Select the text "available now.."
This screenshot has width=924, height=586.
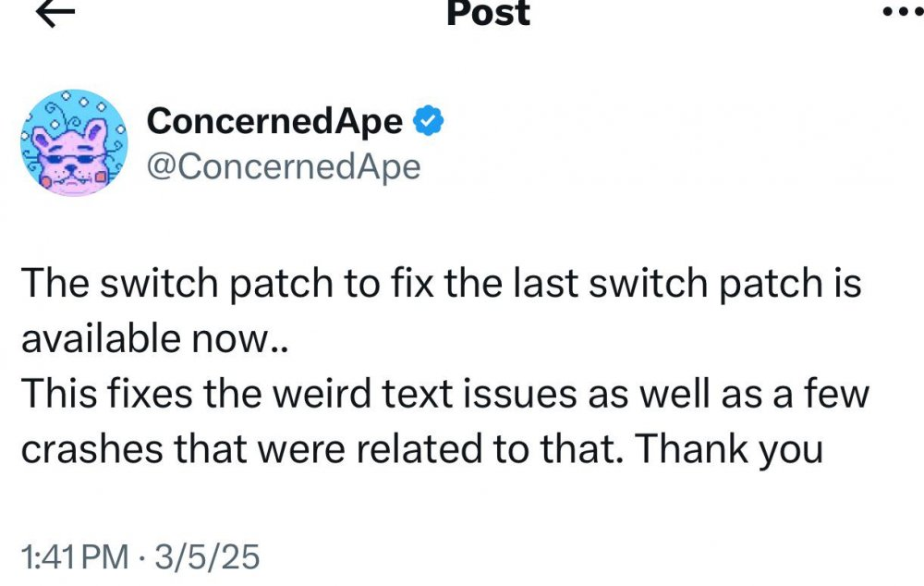[154, 338]
